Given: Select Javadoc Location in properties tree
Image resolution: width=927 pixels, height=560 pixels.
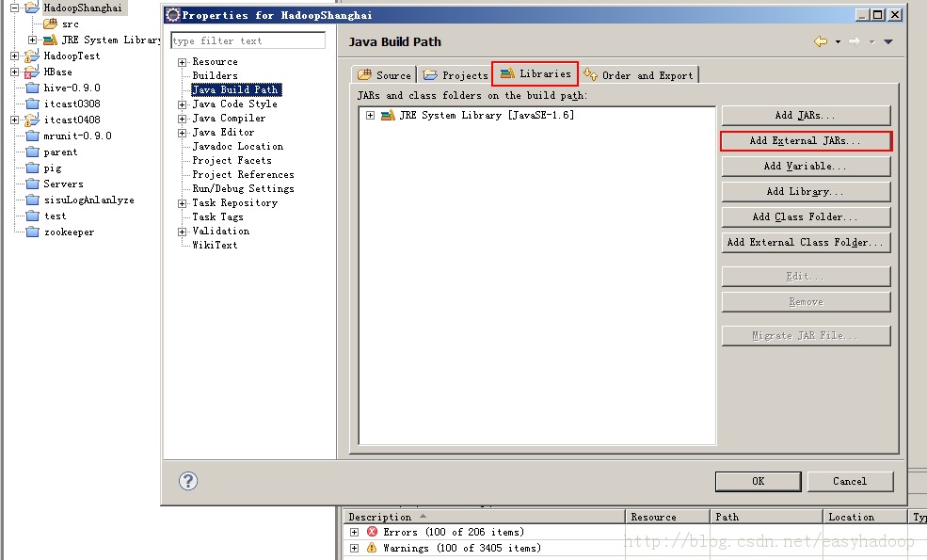Looking at the screenshot, I should pos(238,146).
